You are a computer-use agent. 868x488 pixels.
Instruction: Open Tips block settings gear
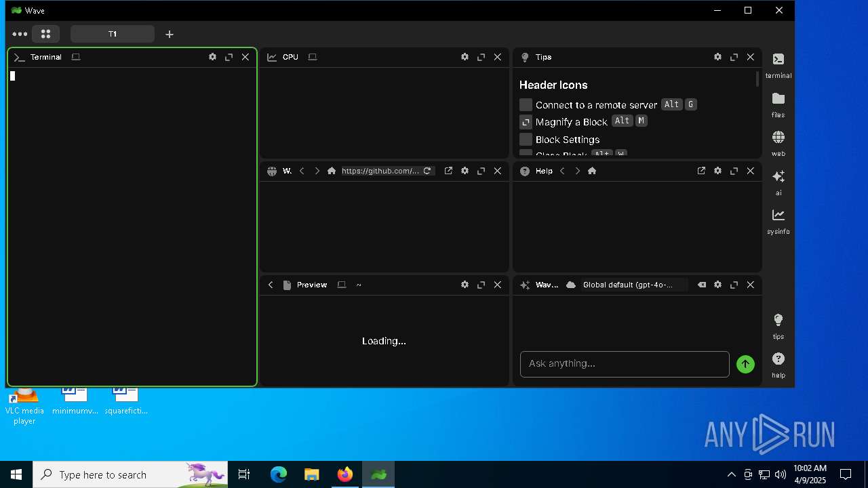(x=717, y=57)
